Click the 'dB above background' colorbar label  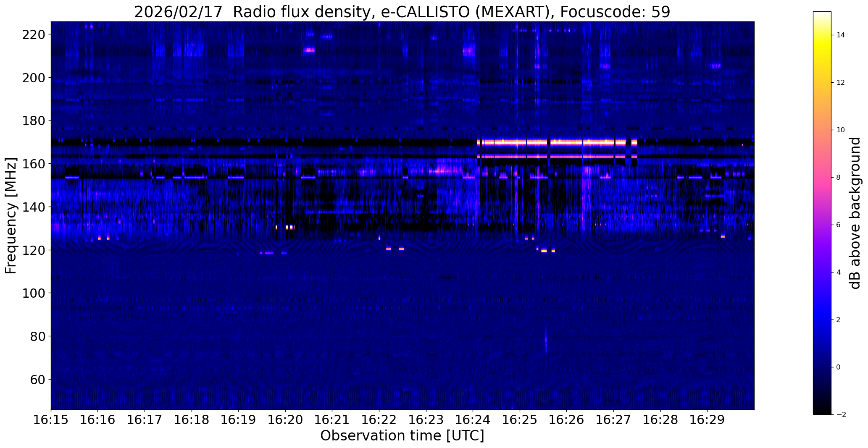(x=855, y=213)
